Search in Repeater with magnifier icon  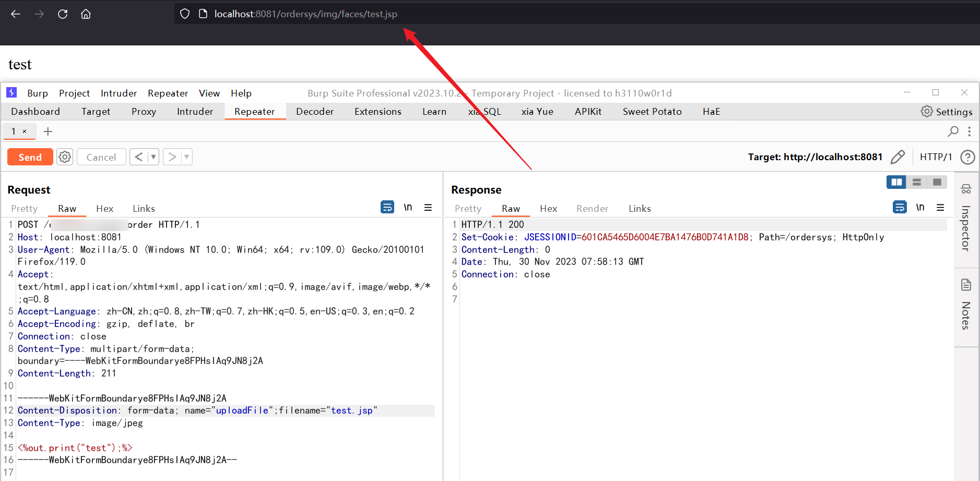coord(953,131)
